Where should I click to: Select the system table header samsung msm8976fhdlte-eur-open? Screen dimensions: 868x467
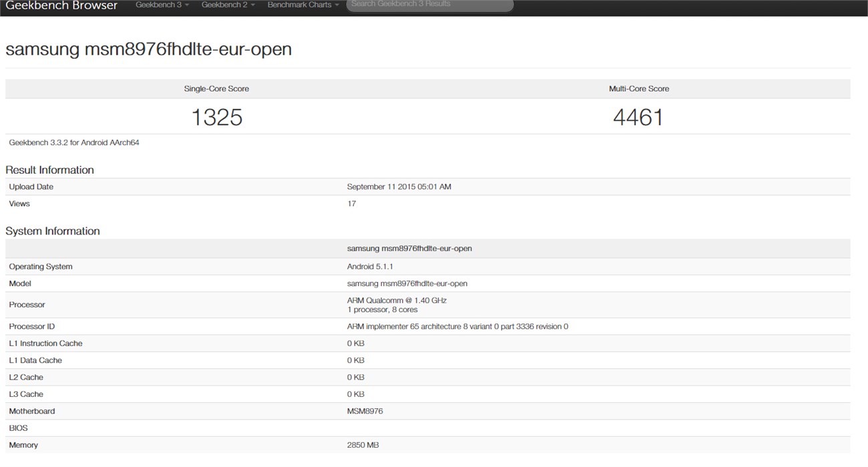tap(409, 249)
